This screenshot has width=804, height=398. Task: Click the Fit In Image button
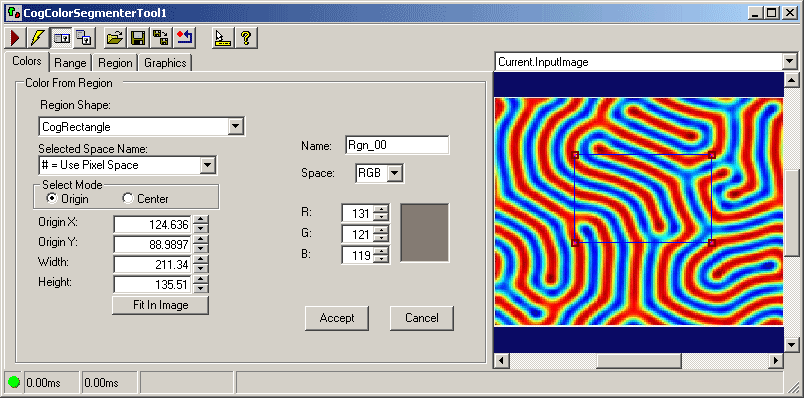(x=160, y=305)
